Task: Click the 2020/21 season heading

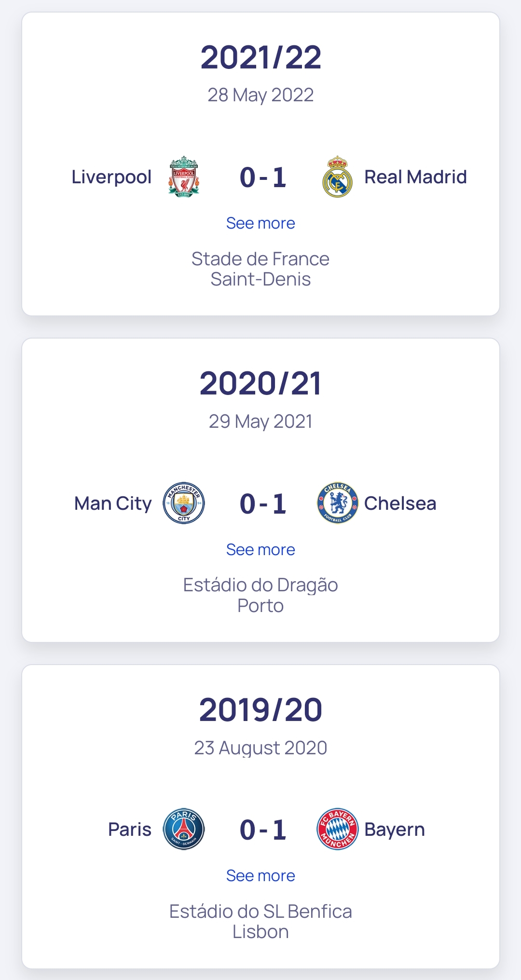Action: pyautogui.click(x=260, y=384)
